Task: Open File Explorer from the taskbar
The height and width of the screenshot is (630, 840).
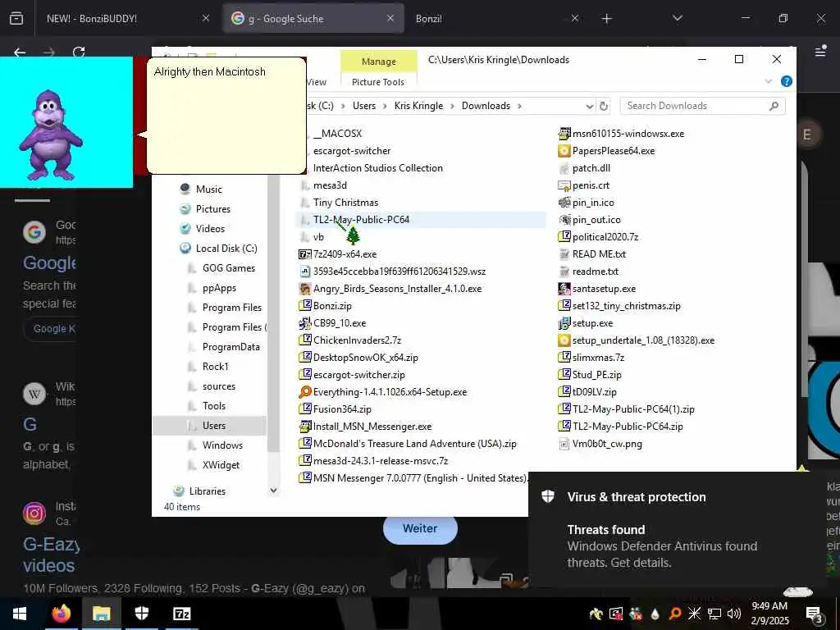Action: point(101,614)
